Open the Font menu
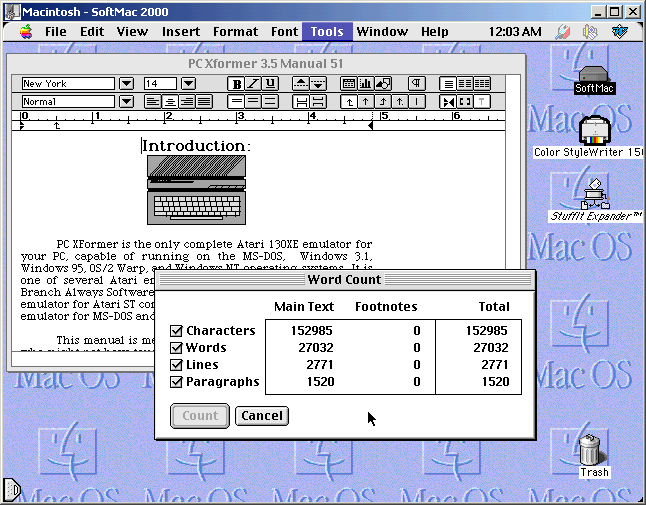The width and height of the screenshot is (646, 505). point(284,32)
